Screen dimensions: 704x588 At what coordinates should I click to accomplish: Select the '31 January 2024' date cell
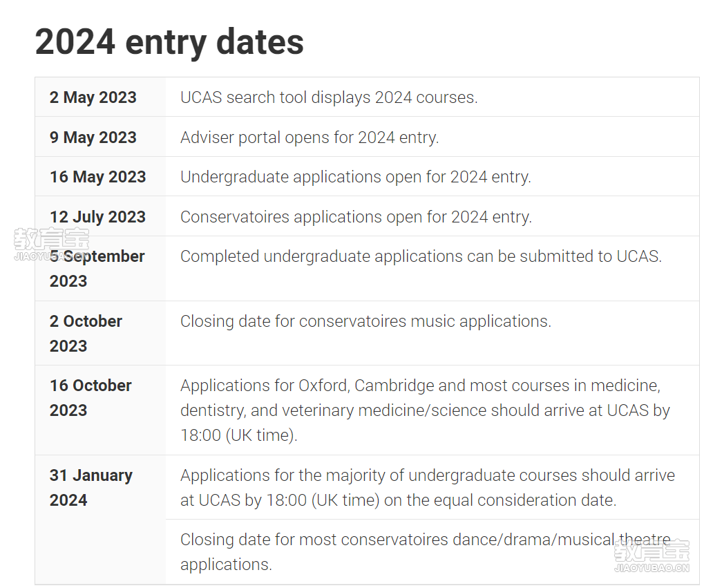(101, 520)
